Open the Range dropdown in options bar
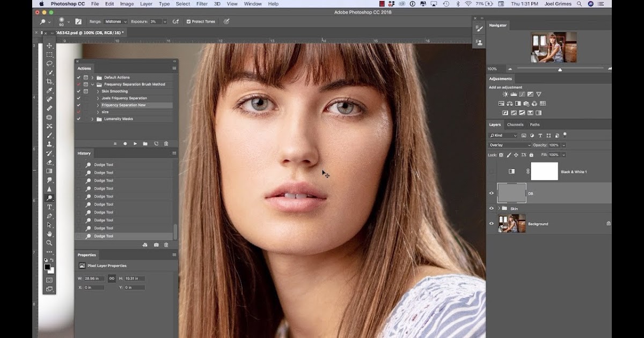The width and height of the screenshot is (644, 338). tap(116, 21)
